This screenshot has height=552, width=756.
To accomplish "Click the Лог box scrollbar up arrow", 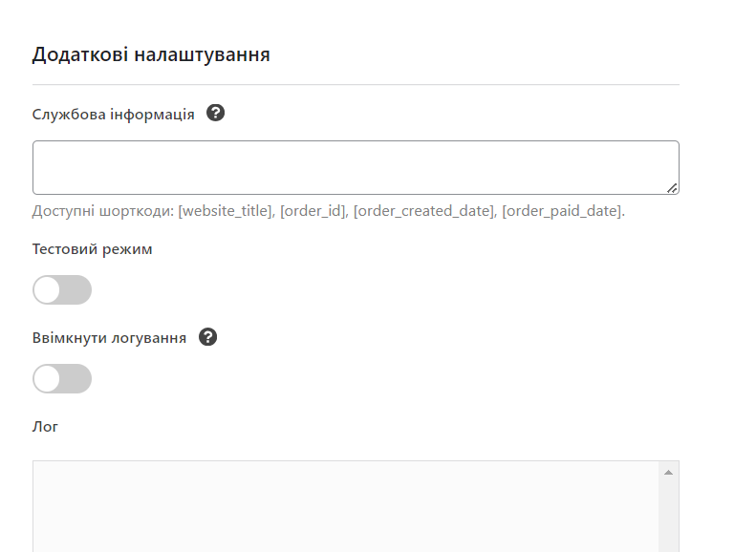I will point(668,473).
